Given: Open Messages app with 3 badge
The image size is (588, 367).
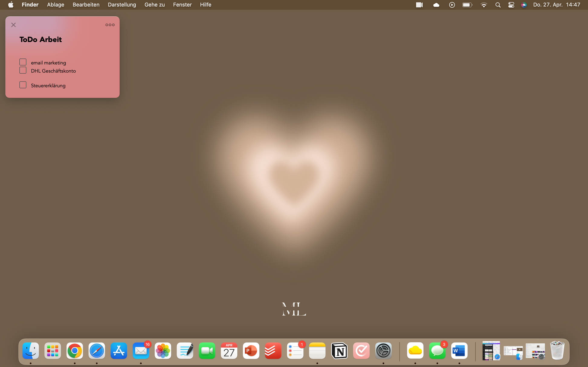Looking at the screenshot, I should 437,351.
